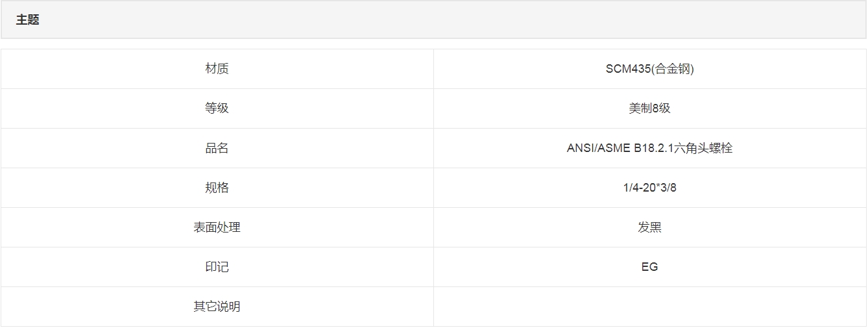Click the (合金钢) text in material value
This screenshot has height=328, width=868.
(x=673, y=69)
